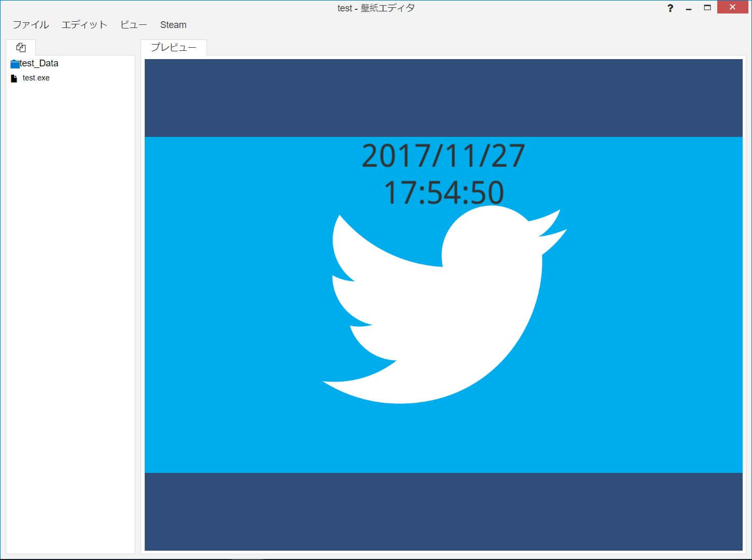Select the test.exe file name
Image resolution: width=752 pixels, height=560 pixels.
36,78
